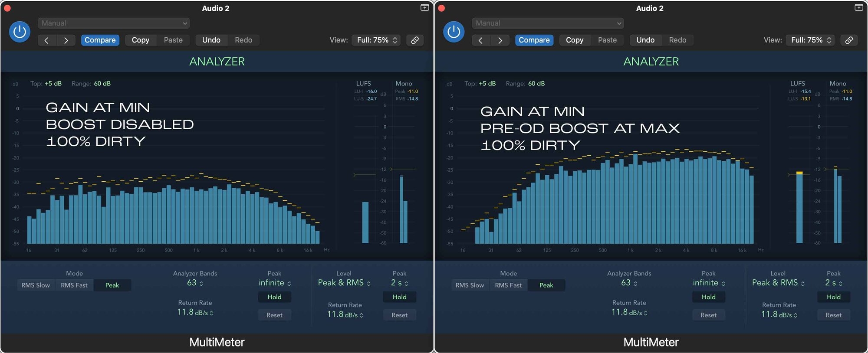868x353 pixels.
Task: Open the View size dropdown in left window
Action: 376,40
